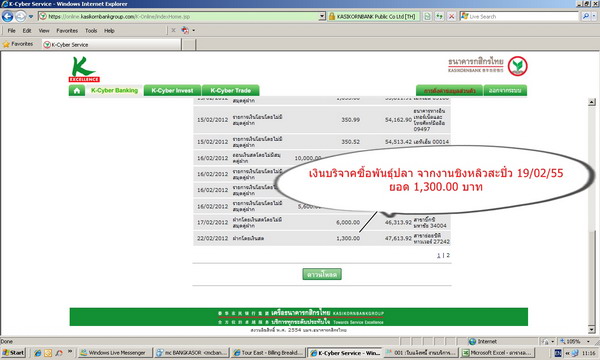
Task: Click the green download button
Action: [322, 274]
